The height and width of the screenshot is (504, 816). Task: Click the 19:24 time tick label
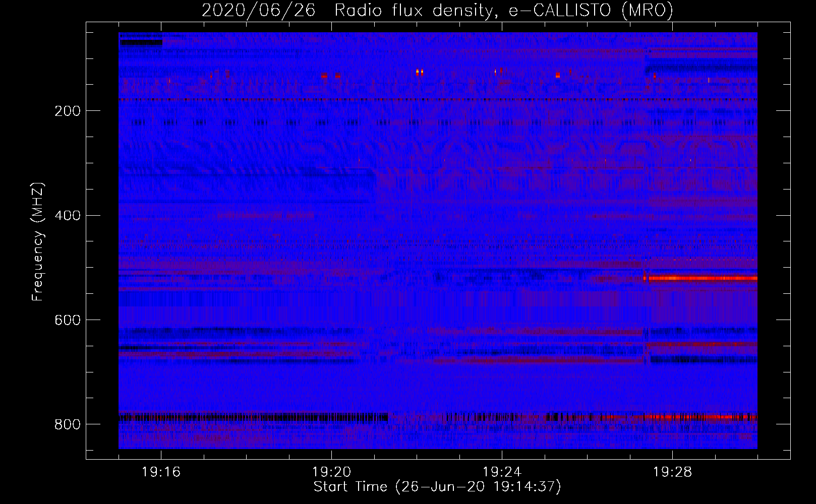click(x=502, y=472)
